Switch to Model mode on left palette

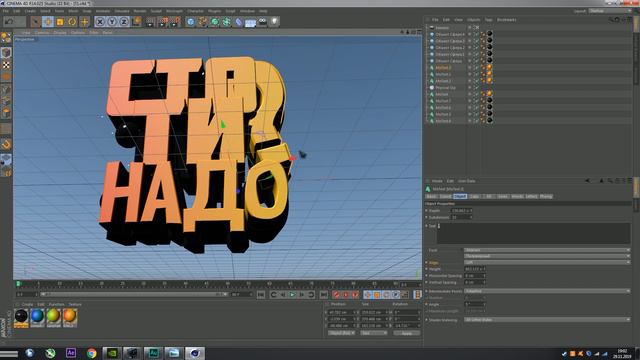click(6, 52)
